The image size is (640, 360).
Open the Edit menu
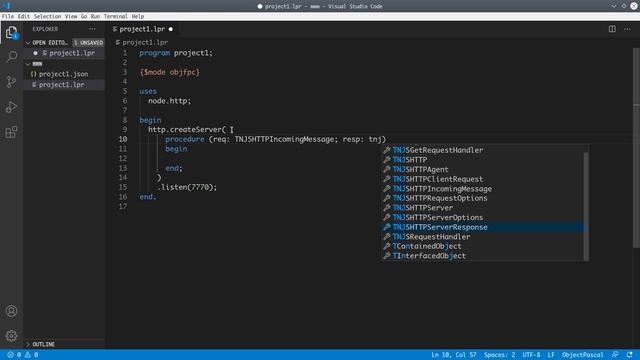(24, 16)
